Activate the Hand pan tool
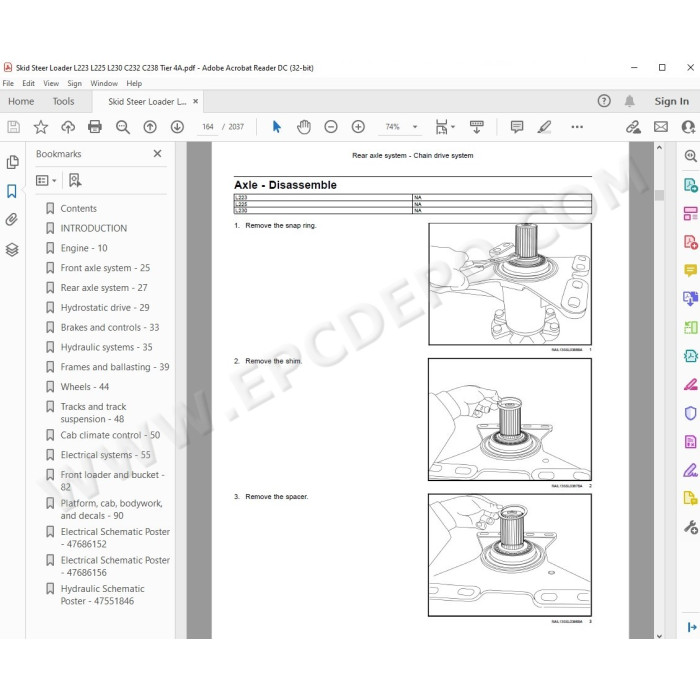Image resolution: width=700 pixels, height=700 pixels. click(304, 127)
